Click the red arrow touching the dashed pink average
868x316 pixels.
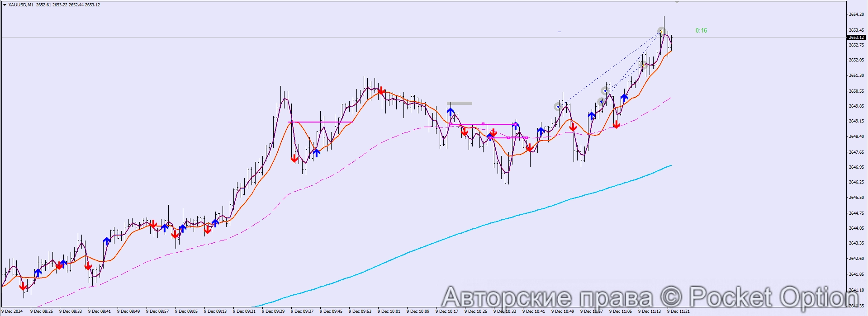point(616,124)
